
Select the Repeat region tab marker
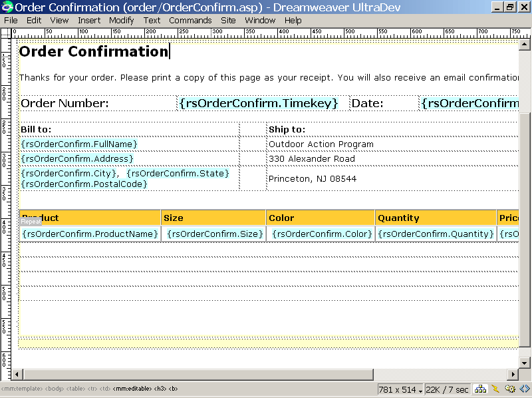31,222
